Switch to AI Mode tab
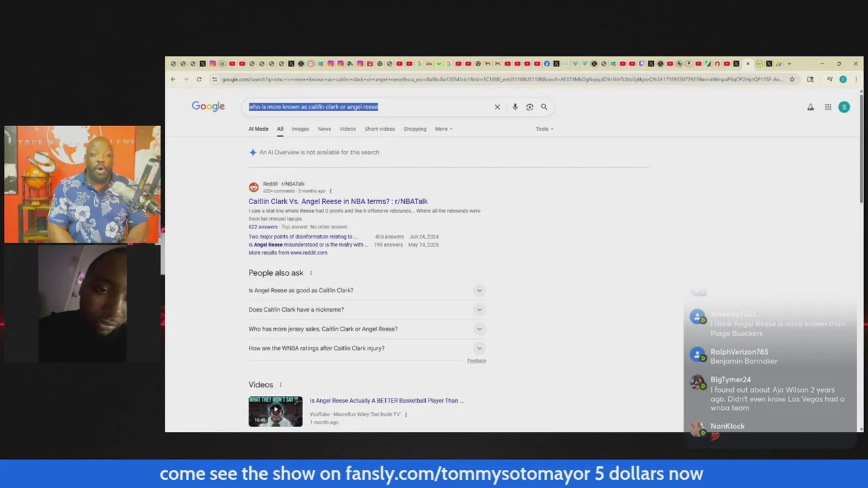Image resolution: width=868 pixels, height=488 pixels. pos(258,129)
